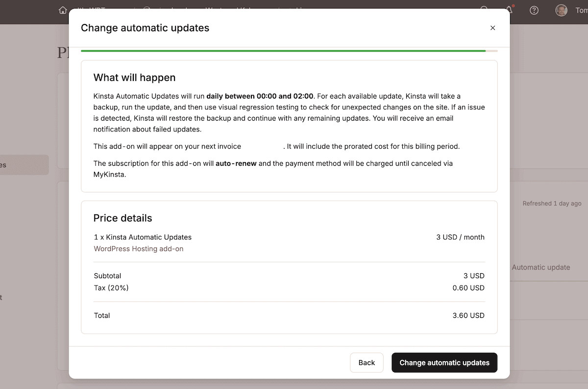Image resolution: width=588 pixels, height=389 pixels.
Task: Click the "0.60 USD" tax amount
Action: pyautogui.click(x=468, y=288)
